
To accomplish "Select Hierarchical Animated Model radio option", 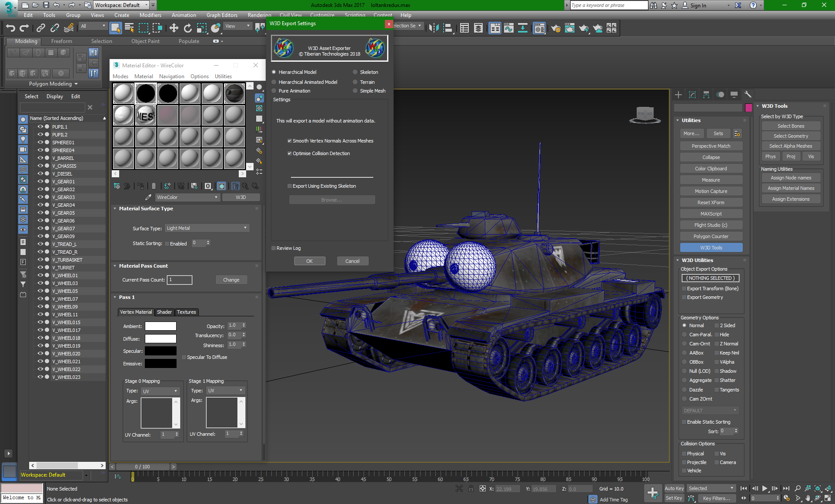I will (274, 82).
